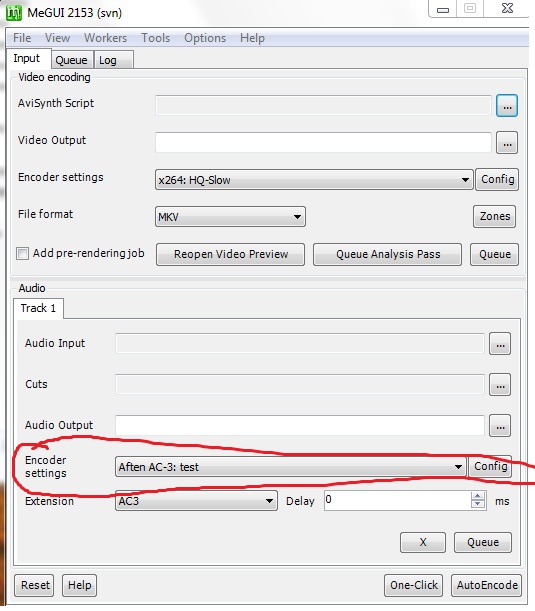The image size is (535, 611).
Task: Browse for Video Output location
Action: [507, 143]
